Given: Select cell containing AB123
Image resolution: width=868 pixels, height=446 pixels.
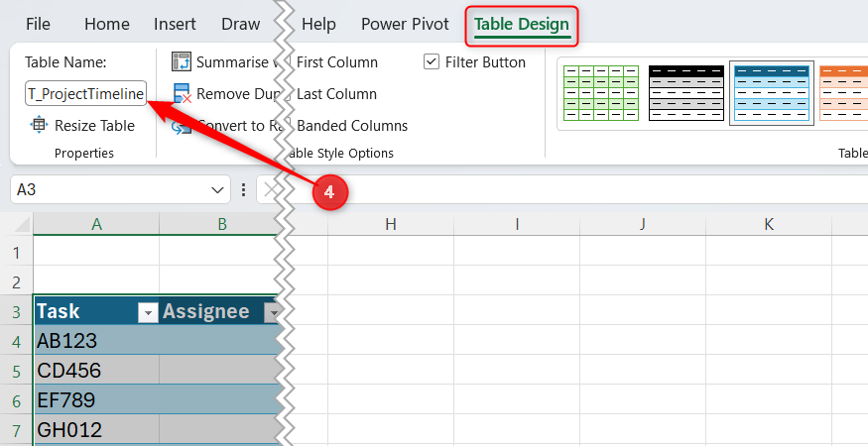Looking at the screenshot, I should click(96, 341).
